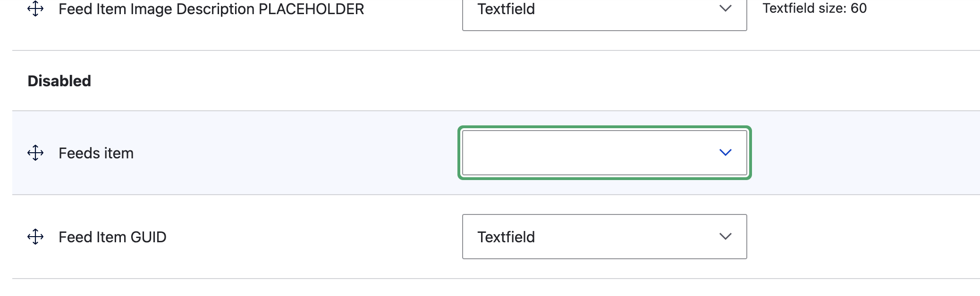
Task: Click the blank space in the Disabled region row
Action: coord(533,81)
